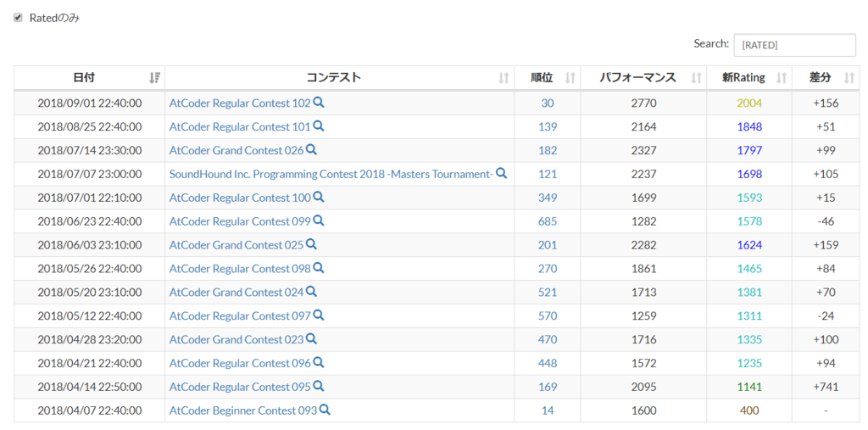This screenshot has width=868, height=430.
Task: Open AtCoder Regular Contest 095 link
Action: (240, 387)
